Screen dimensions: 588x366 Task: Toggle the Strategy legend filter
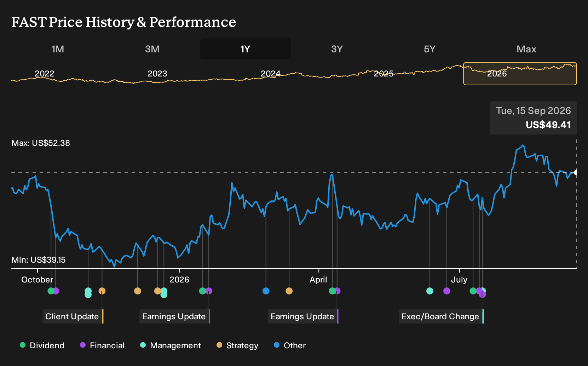pos(237,345)
